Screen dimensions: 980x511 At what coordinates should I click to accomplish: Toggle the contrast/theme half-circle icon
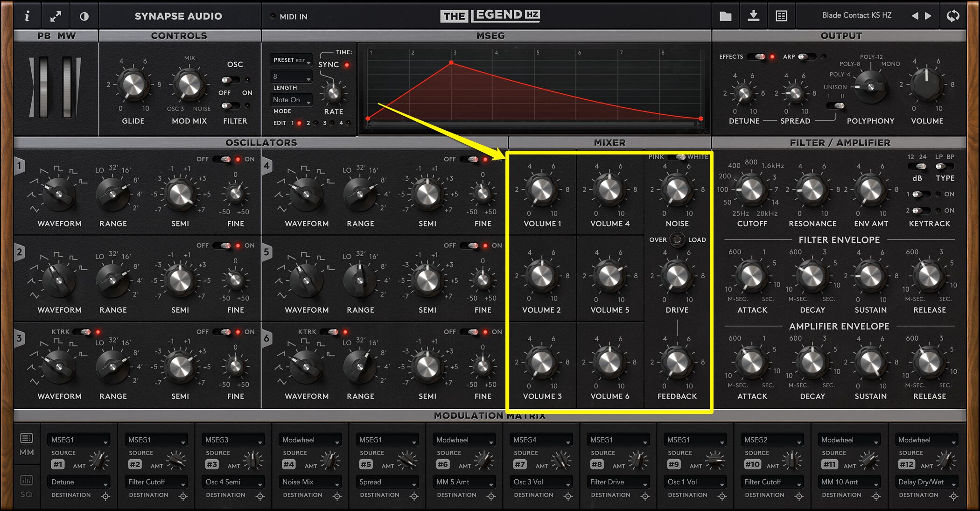pos(84,16)
